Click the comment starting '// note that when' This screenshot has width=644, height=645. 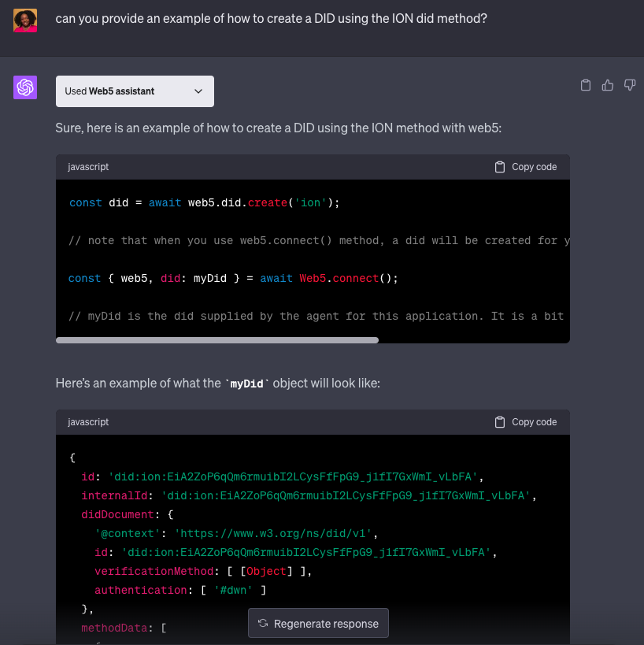[x=319, y=241]
